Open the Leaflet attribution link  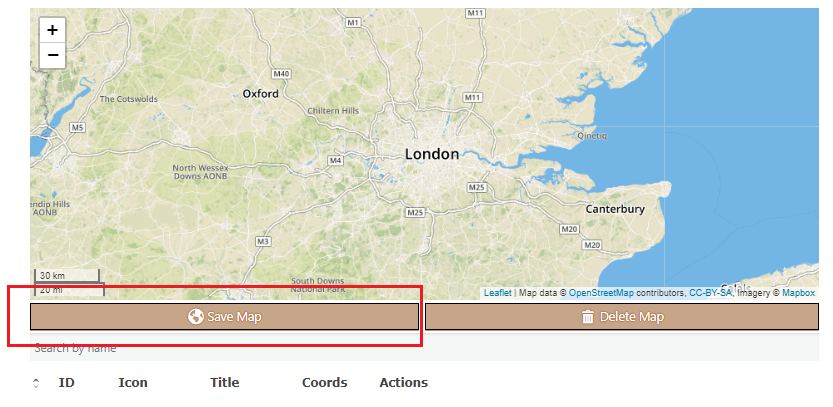(x=497, y=293)
